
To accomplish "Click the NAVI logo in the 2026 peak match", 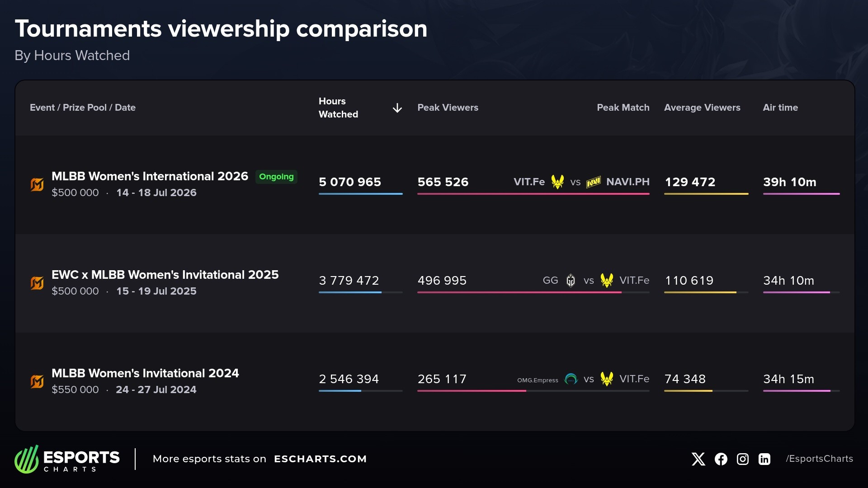I will [593, 182].
